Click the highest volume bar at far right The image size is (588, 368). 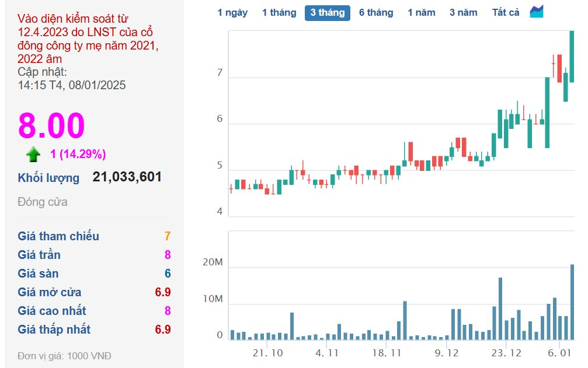(x=572, y=302)
